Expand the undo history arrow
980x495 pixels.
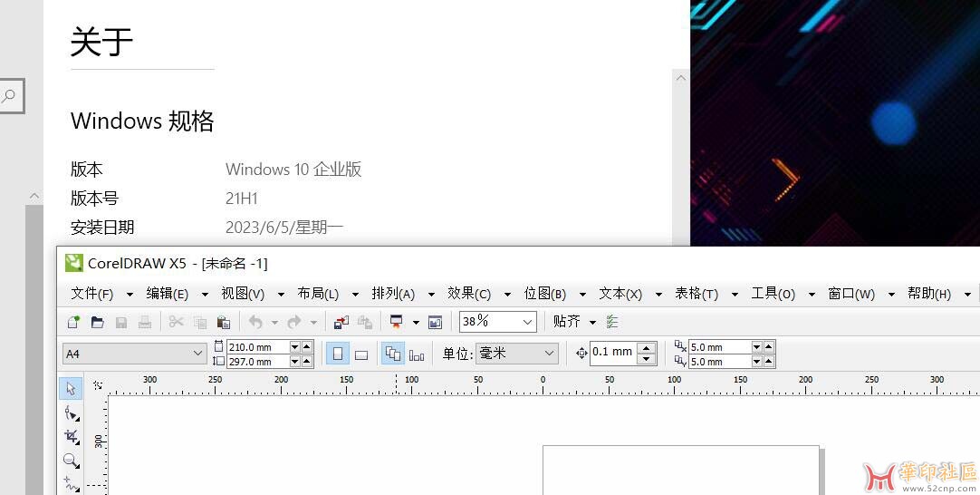tap(274, 322)
